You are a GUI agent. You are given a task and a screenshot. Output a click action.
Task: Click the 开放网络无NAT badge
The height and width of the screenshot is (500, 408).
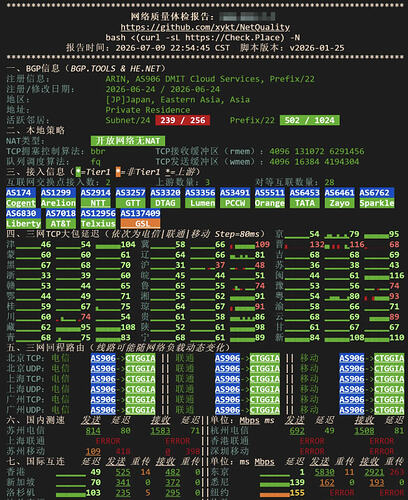point(128,141)
